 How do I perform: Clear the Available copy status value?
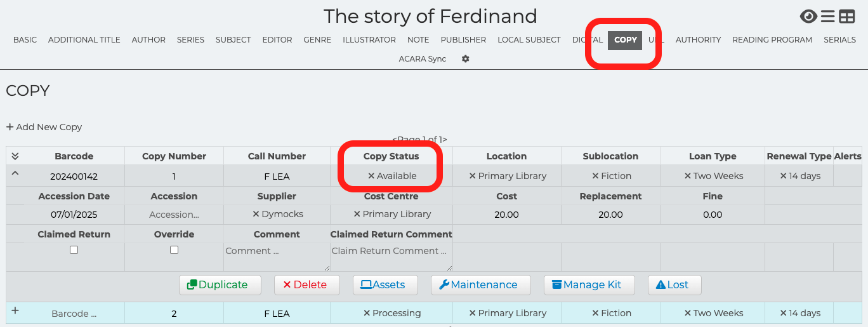[x=371, y=176]
